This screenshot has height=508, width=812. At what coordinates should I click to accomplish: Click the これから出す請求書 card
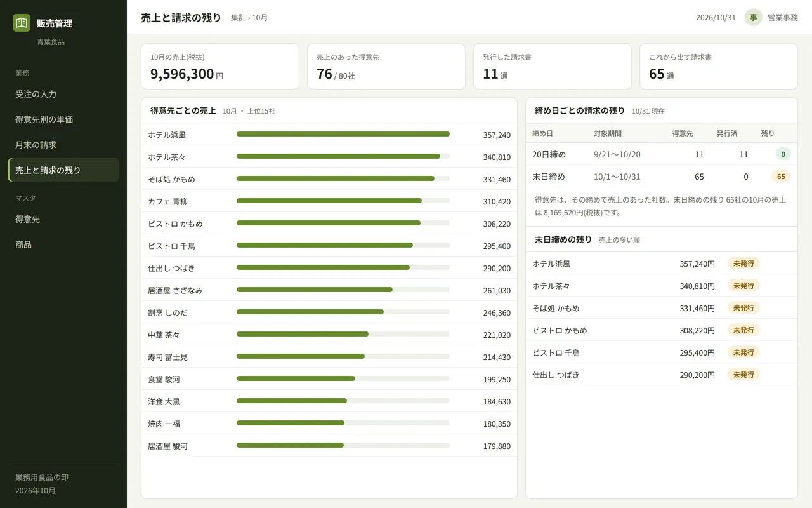[719, 66]
